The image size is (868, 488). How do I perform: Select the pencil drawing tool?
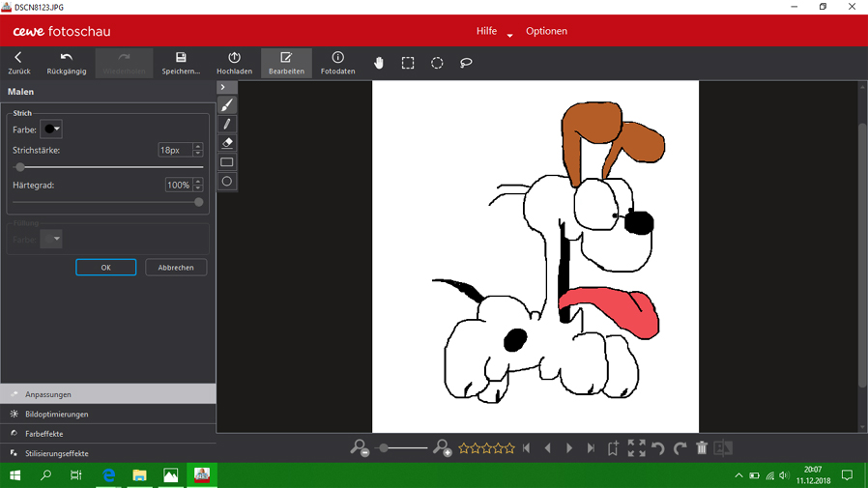pyautogui.click(x=227, y=124)
